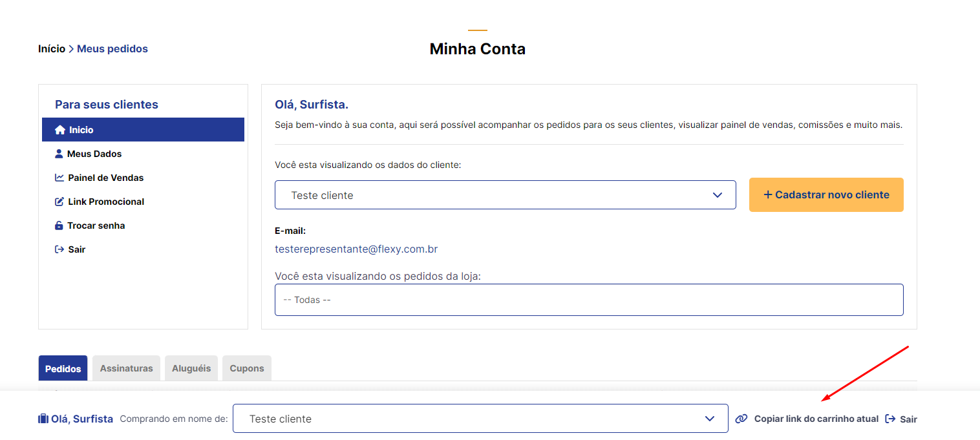Click the exit arrow icon in bottom bar

[x=890, y=419]
